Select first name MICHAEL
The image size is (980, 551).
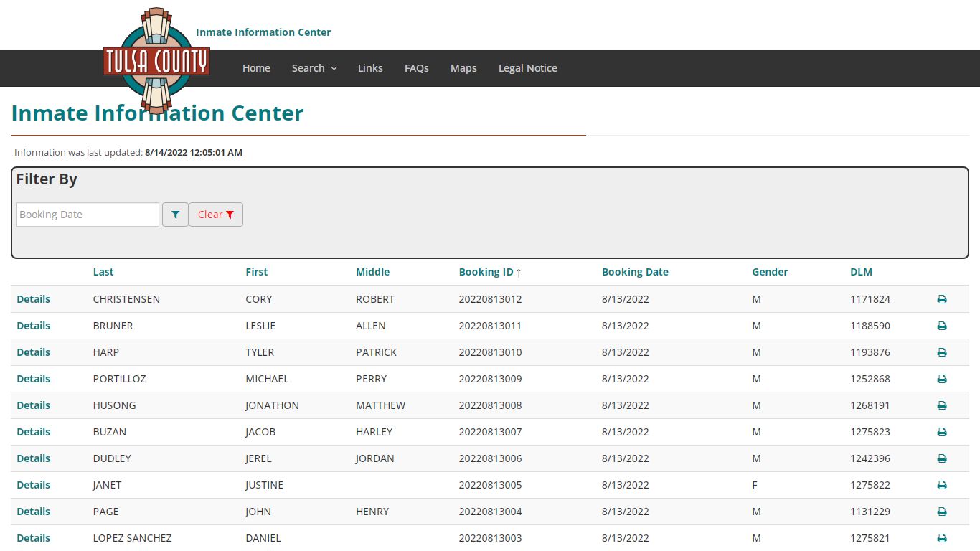tap(267, 379)
